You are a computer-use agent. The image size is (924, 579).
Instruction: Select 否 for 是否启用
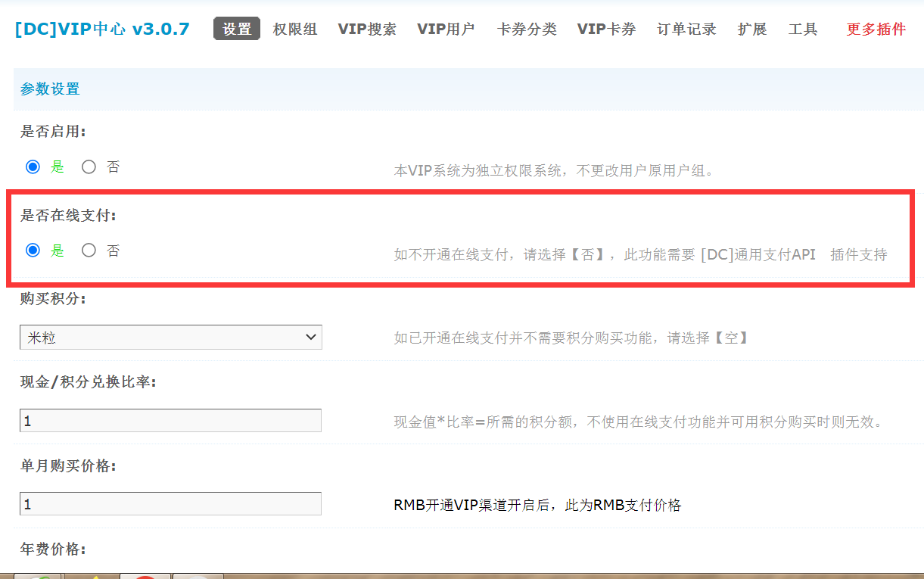89,167
